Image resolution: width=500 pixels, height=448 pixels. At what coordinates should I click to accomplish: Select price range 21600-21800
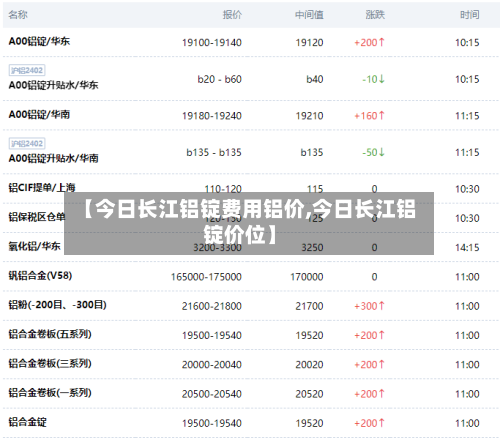click(212, 306)
